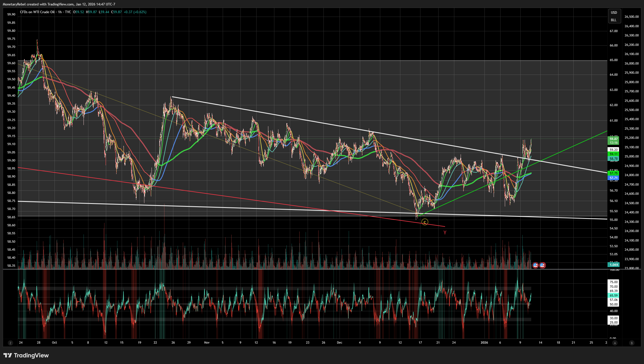Click the 26,500.00 value on far-right scale

(632, 17)
